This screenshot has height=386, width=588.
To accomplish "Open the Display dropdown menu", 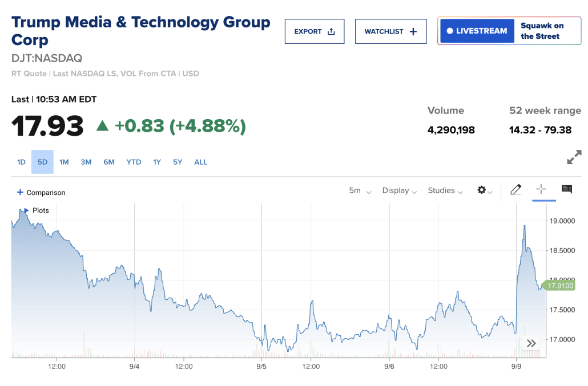I will coord(399,190).
